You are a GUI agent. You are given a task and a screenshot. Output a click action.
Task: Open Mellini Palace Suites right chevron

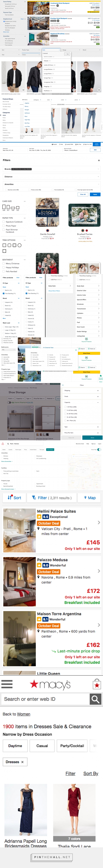click(x=99, y=522)
